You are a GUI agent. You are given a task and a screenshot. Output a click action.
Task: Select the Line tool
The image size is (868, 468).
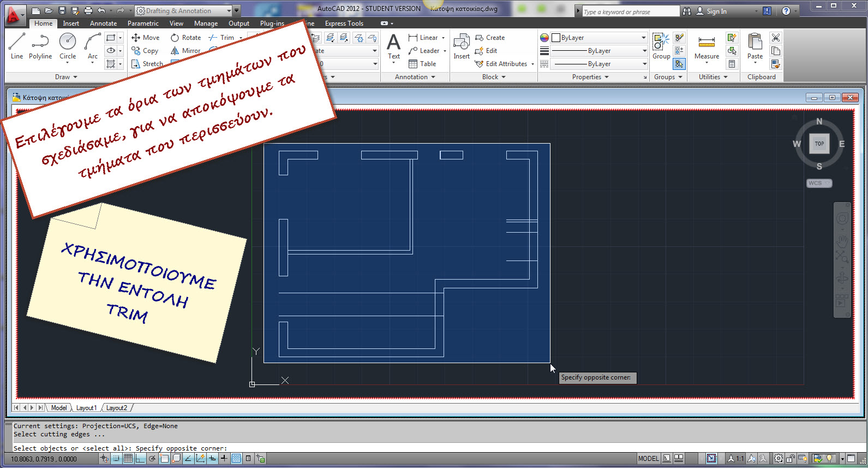[x=17, y=46]
